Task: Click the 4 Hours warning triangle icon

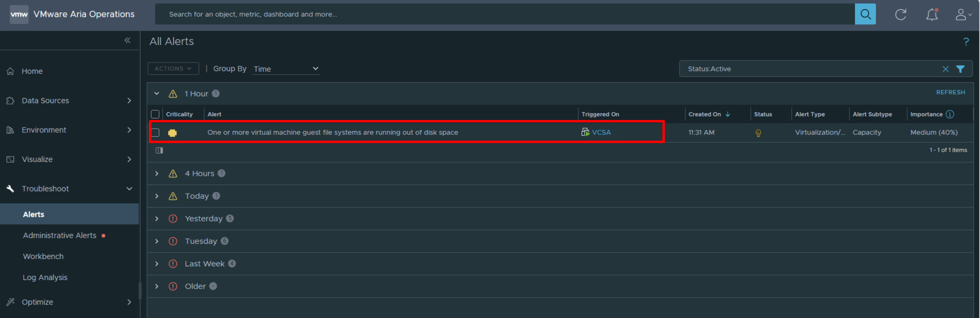Action: [173, 174]
